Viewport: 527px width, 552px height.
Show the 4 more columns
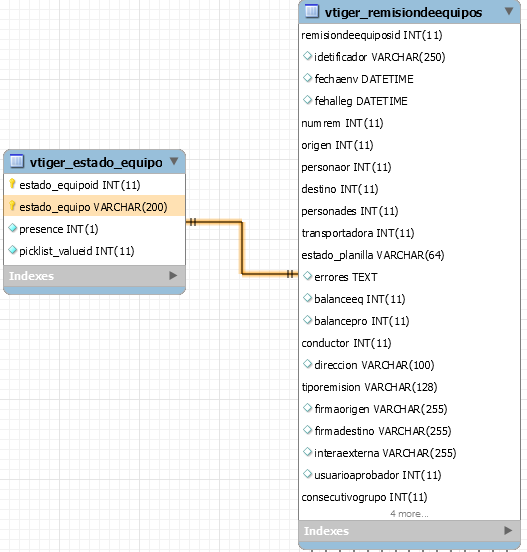[x=409, y=514]
